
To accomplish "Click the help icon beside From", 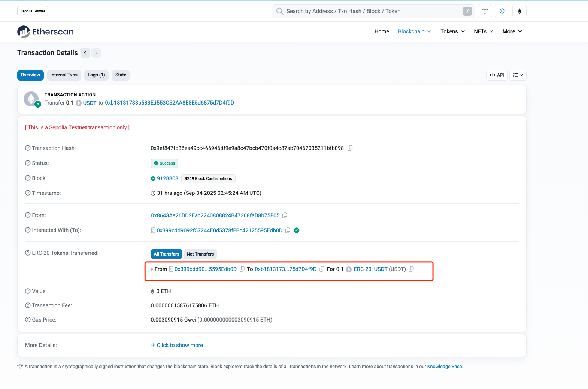I will (x=28, y=215).
